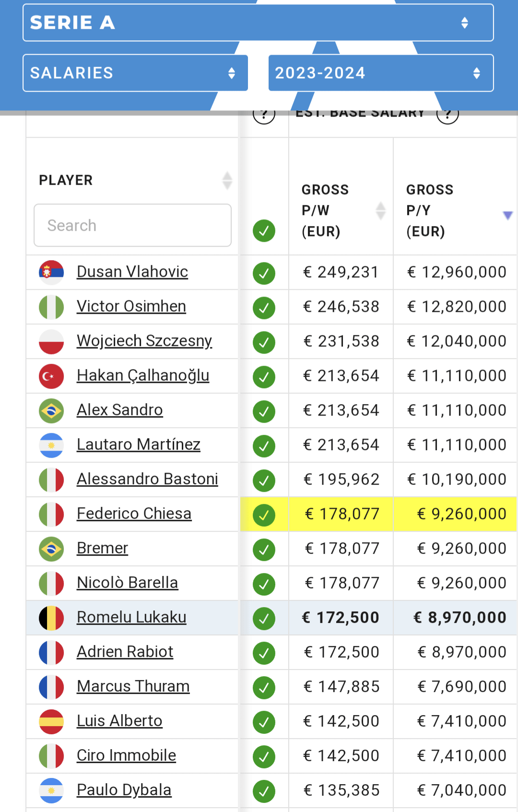Sort by Gross P/Y (EUR) column
This screenshot has height=812, width=518.
pos(507,215)
